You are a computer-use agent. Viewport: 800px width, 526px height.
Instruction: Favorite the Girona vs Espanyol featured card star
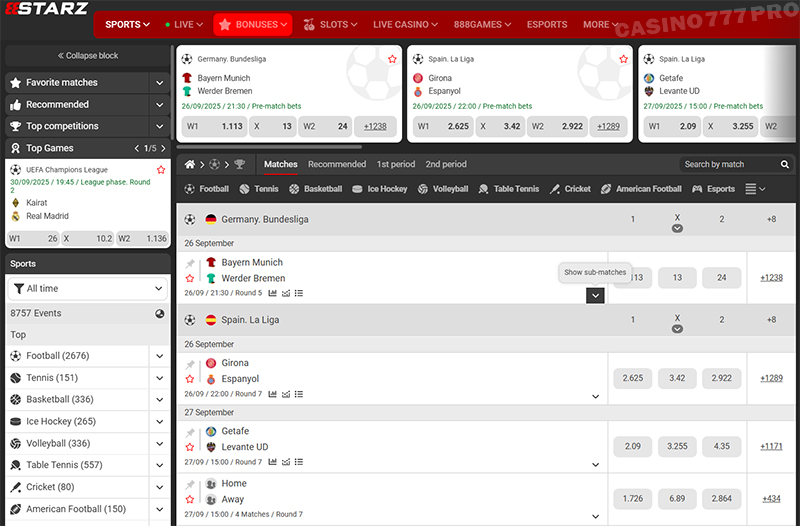pos(623,59)
